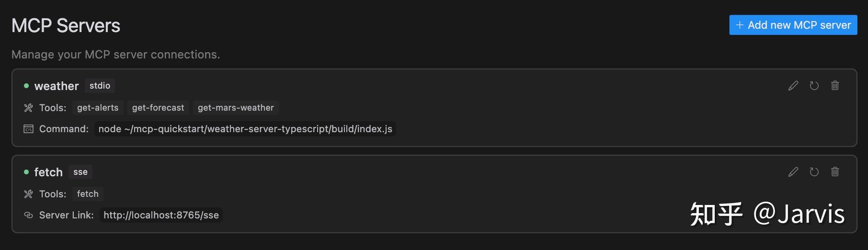Viewport: 868px width, 250px height.
Task: Click the tools icon in fetch card
Action: click(28, 194)
